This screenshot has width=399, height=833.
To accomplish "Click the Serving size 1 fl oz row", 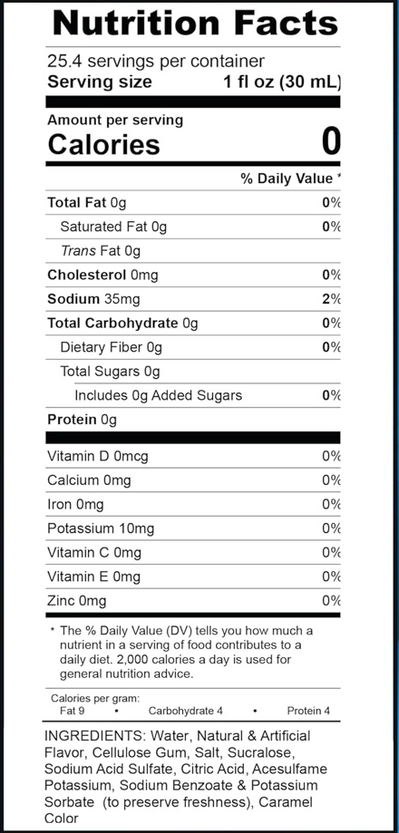I will [193, 82].
